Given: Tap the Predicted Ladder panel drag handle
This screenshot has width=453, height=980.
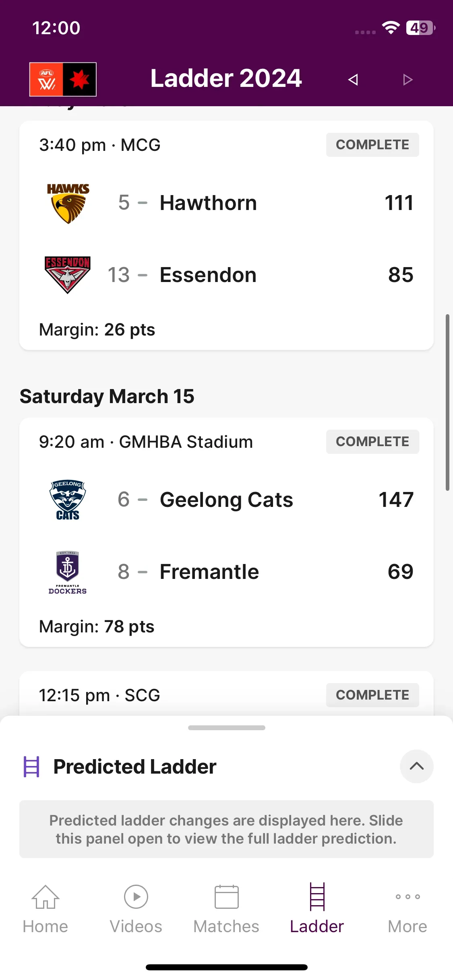Looking at the screenshot, I should (x=226, y=728).
